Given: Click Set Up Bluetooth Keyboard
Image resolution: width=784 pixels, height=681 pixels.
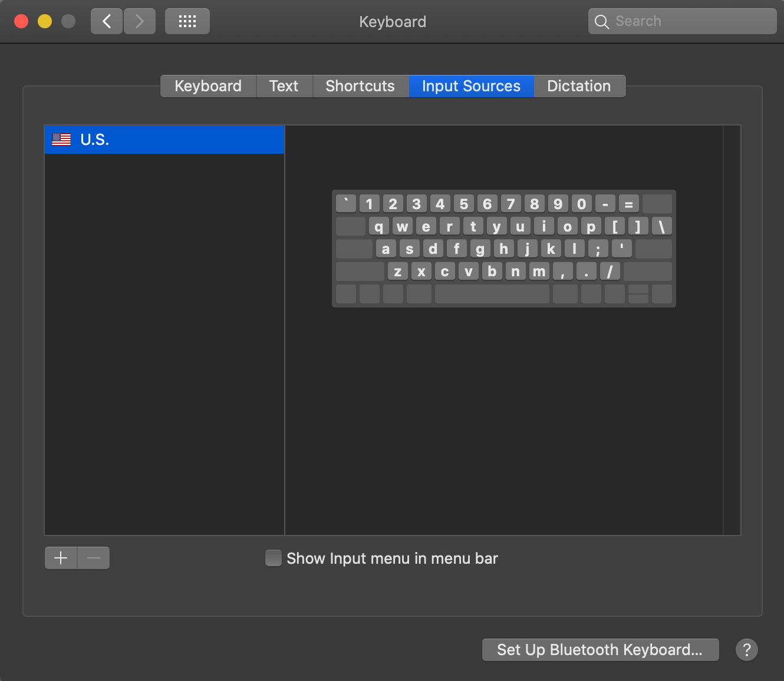Looking at the screenshot, I should (x=600, y=650).
